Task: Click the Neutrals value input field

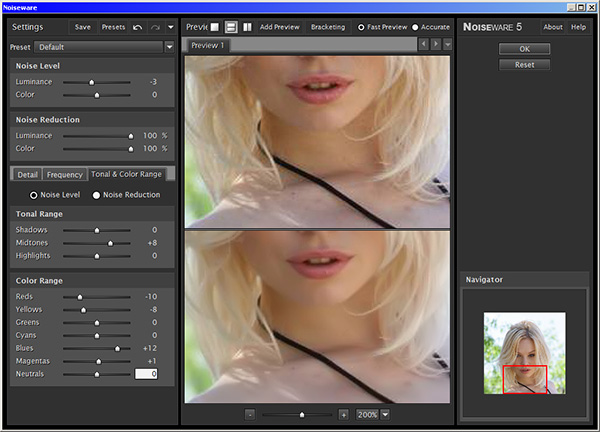Action: [x=146, y=373]
